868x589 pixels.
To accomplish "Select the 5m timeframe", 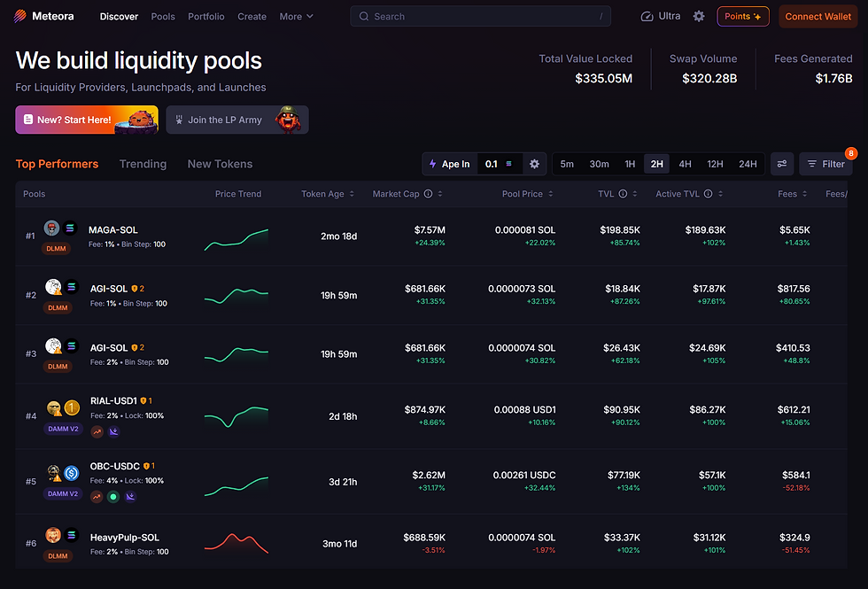I will click(x=567, y=164).
